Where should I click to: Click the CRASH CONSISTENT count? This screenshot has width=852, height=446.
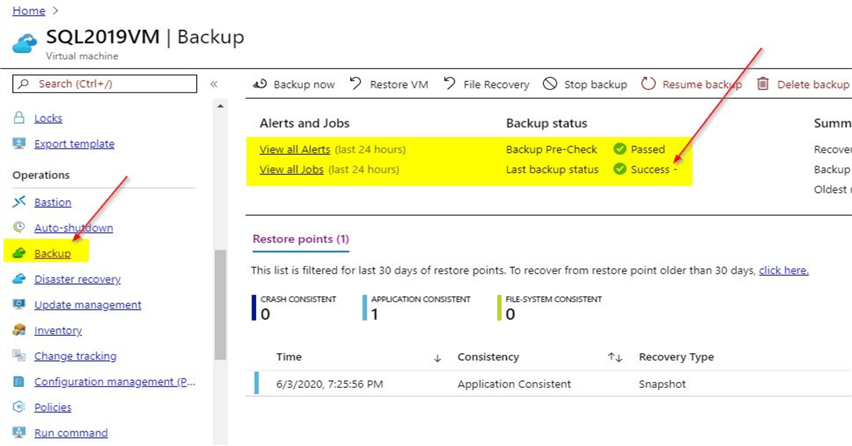pos(265,314)
